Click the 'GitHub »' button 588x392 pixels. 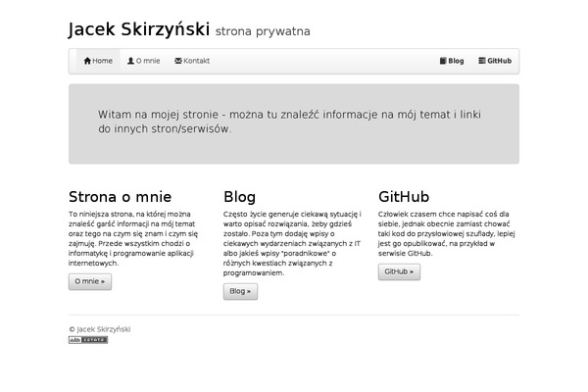click(x=399, y=272)
